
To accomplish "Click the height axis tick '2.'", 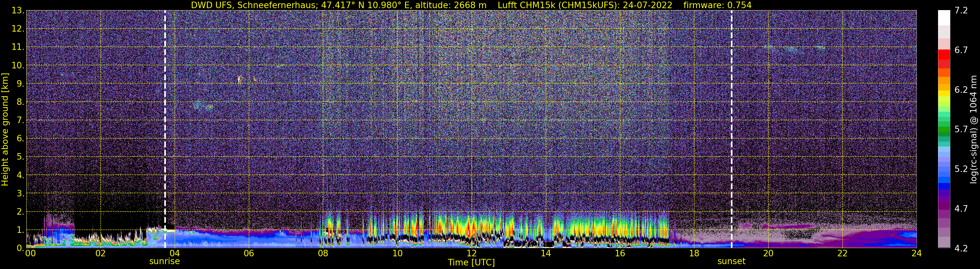I will point(20,211).
